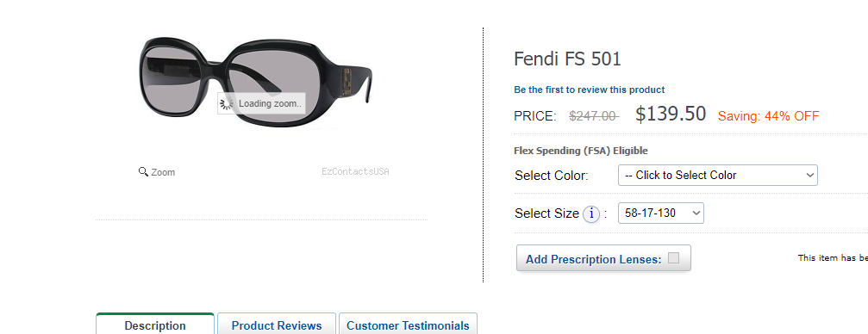
Task: View the Customer Testimonials tab
Action: [x=408, y=324]
